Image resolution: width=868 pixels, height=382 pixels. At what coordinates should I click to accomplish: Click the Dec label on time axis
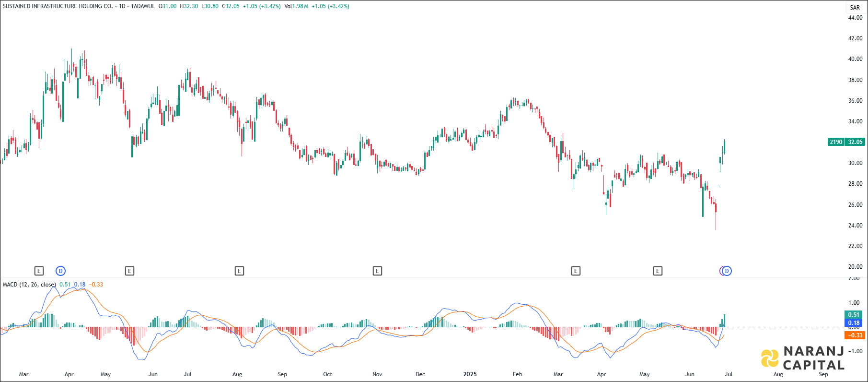(420, 374)
